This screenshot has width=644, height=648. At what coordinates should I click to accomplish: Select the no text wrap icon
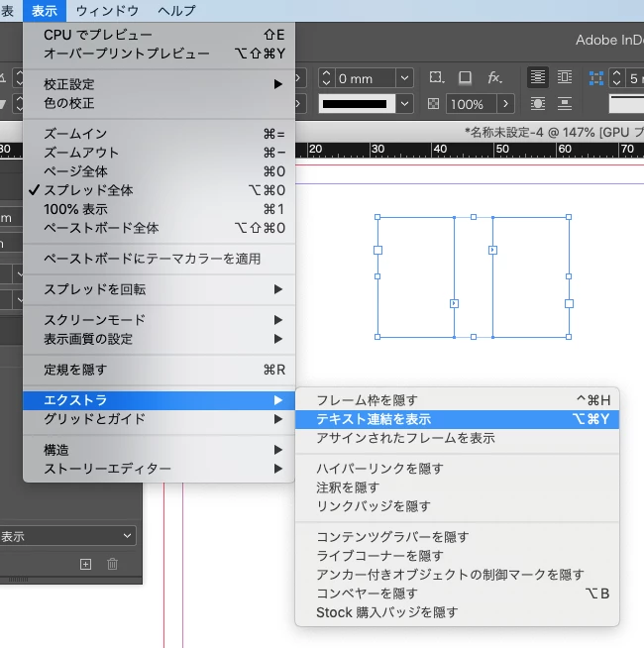537,77
